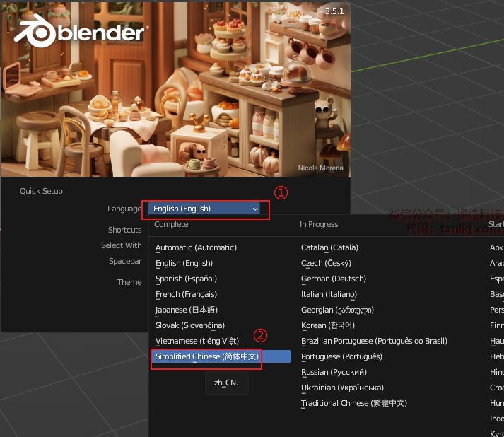Click the Complete column header
The image size is (504, 437).
coord(171,224)
